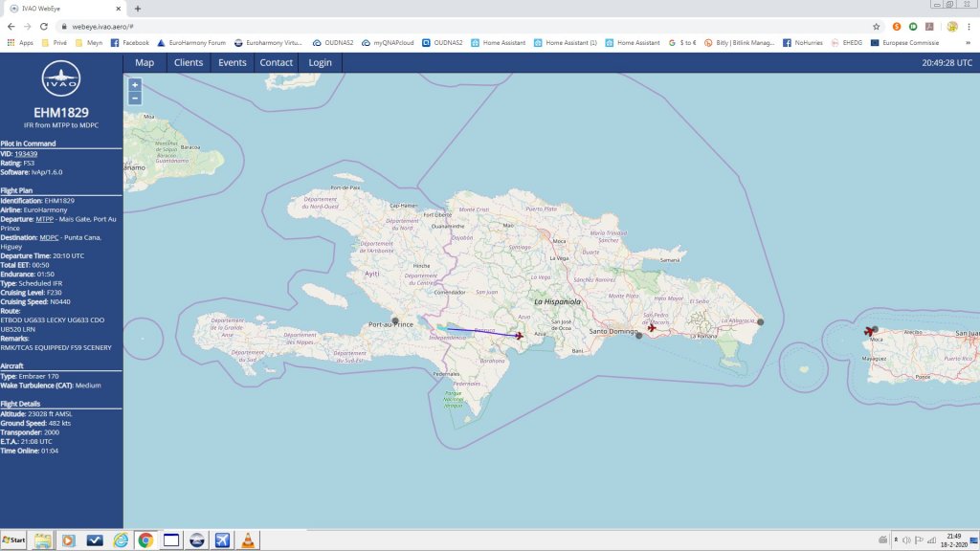The height and width of the screenshot is (551, 980).
Task: Open the Contact page link
Action: click(x=277, y=63)
